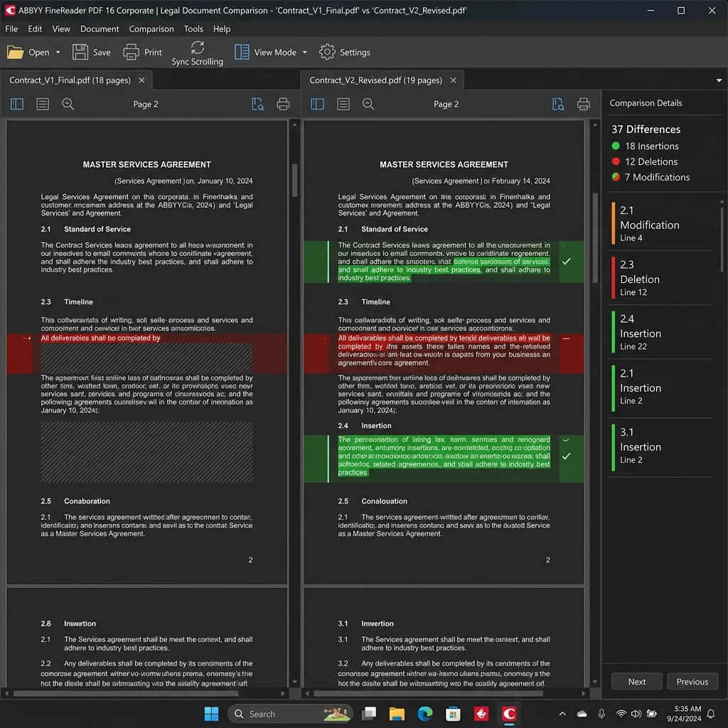Viewport: 728px width, 728px height.
Task: Click Page 2 label in left pane
Action: pyautogui.click(x=146, y=104)
